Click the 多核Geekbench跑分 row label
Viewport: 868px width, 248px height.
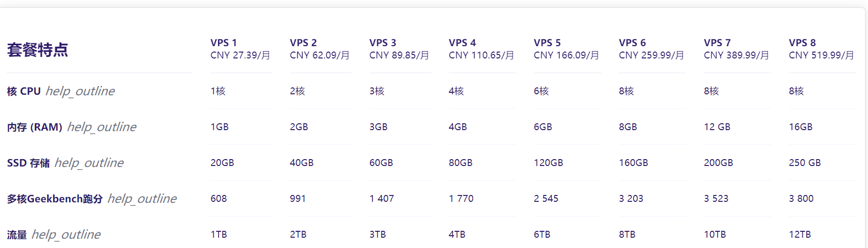coord(55,199)
